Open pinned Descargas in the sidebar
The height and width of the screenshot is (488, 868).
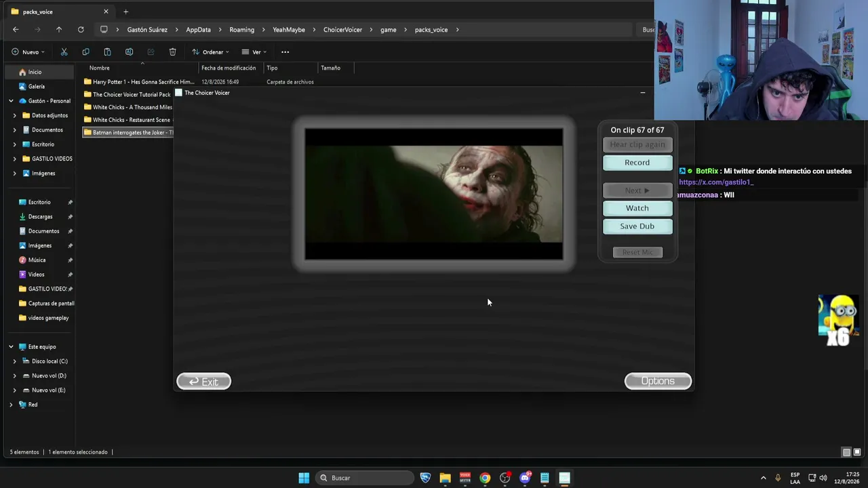pos(40,217)
